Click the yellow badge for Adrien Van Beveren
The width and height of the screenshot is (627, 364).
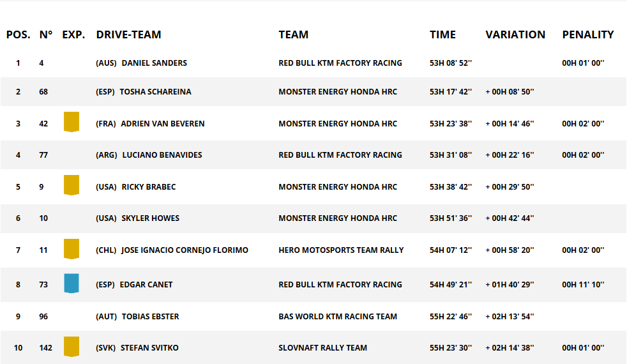click(72, 122)
